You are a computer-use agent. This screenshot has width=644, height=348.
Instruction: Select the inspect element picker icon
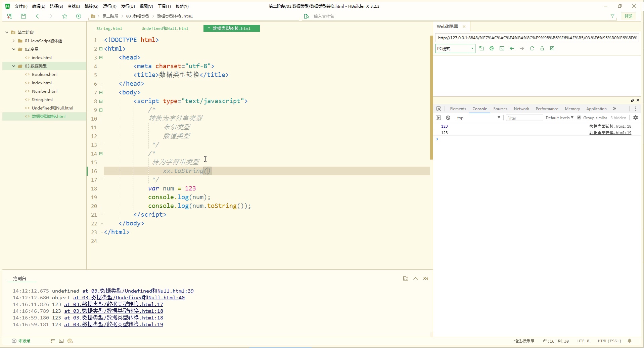(x=439, y=109)
